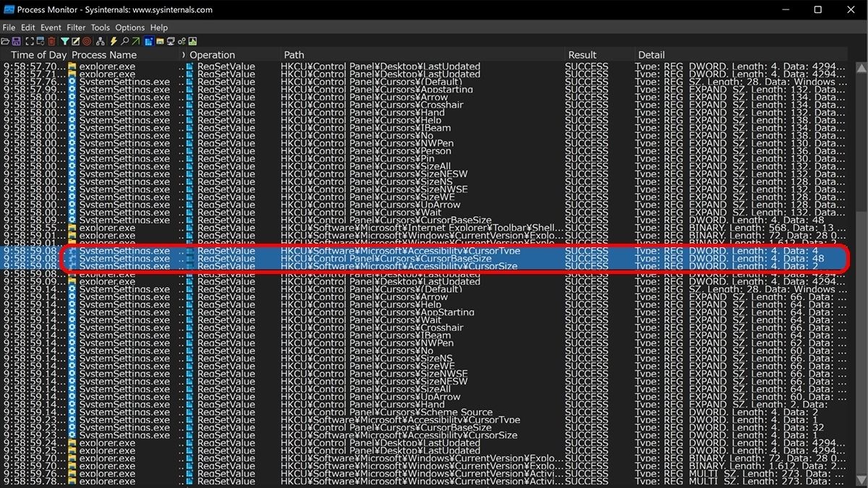This screenshot has height=488, width=868.
Task: Open the File menu
Action: click(9, 27)
